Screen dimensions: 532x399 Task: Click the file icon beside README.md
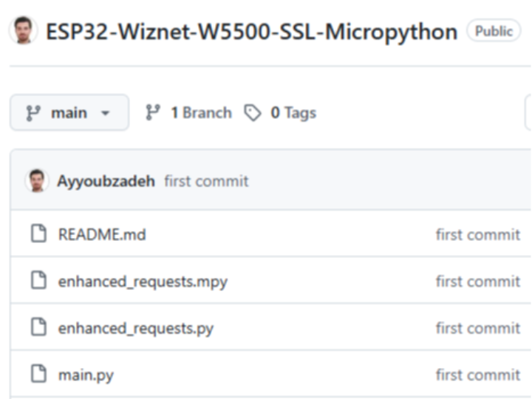click(x=38, y=235)
